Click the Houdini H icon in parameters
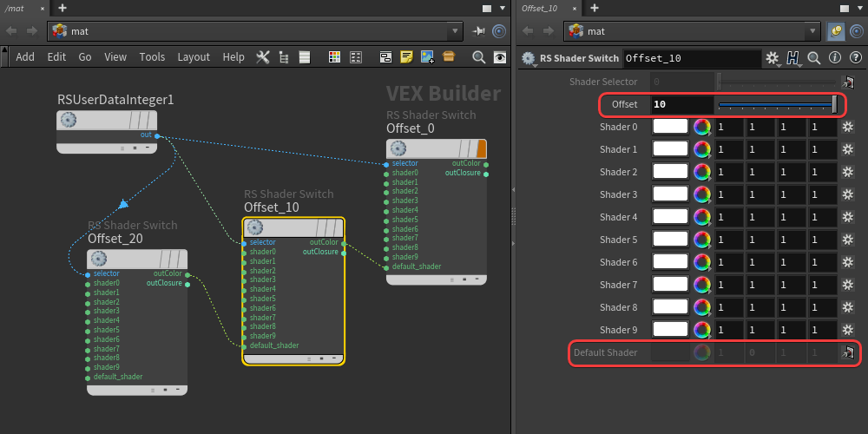 [793, 57]
